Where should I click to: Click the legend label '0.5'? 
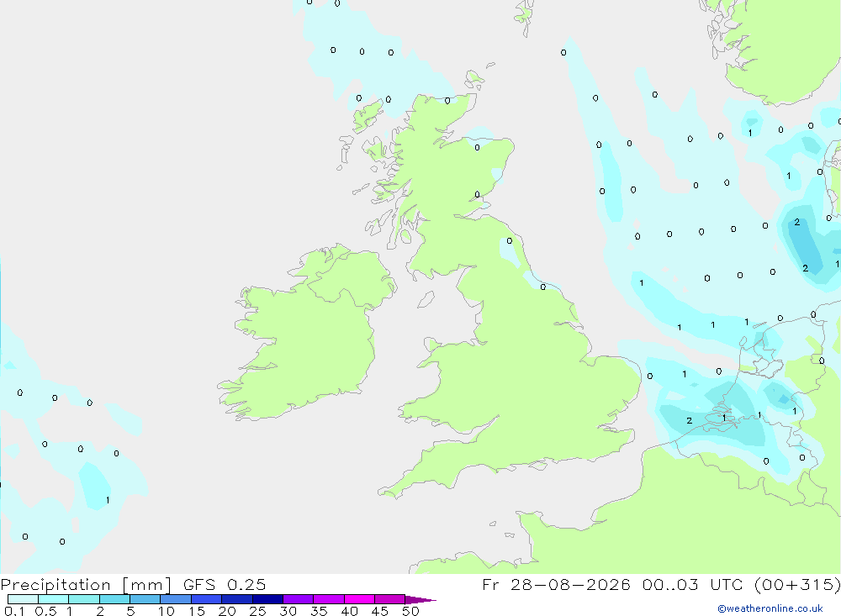[45, 611]
